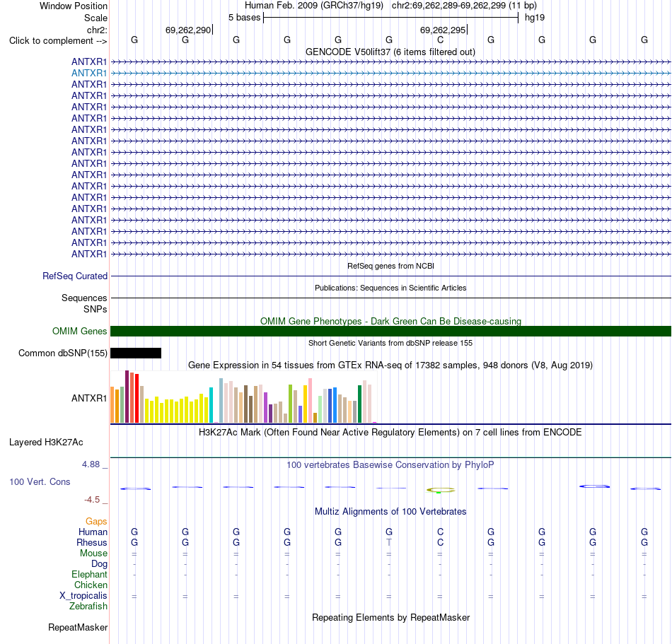Click the olive-colored PhyloP conservation mark
The width and height of the screenshot is (672, 644).
tap(441, 490)
